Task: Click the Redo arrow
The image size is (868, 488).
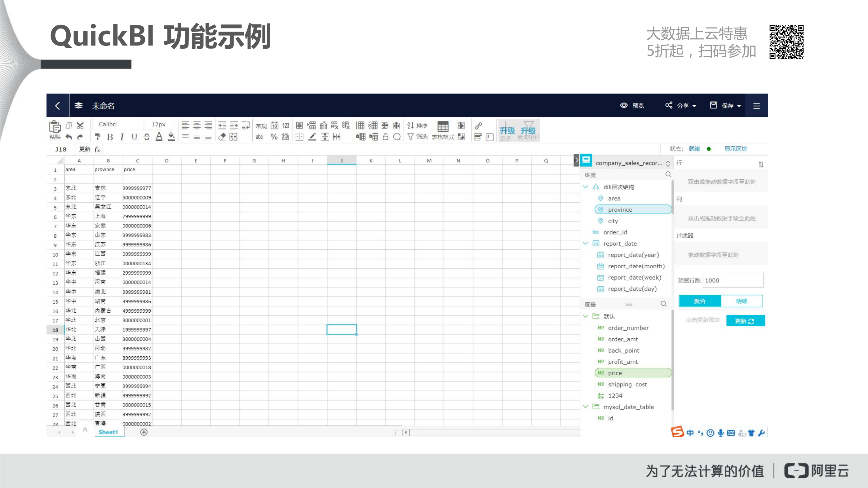Action: (80, 137)
